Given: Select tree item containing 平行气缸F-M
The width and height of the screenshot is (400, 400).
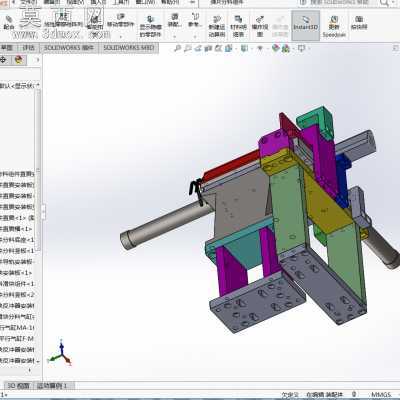Looking at the screenshot, I should point(17,339).
